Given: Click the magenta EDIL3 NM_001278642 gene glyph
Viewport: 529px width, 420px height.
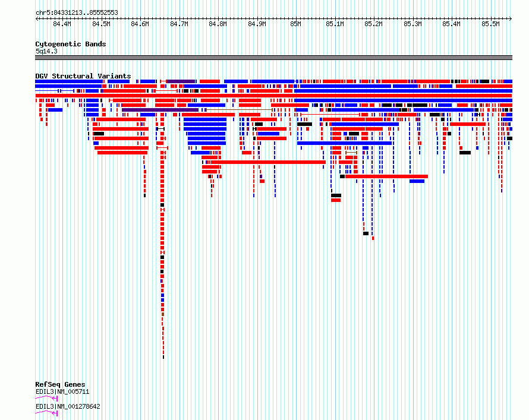Looking at the screenshot, I should (46, 413).
